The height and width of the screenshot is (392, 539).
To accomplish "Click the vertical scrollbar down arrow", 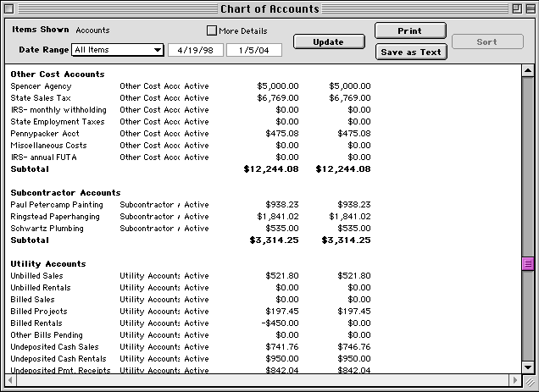I will pyautogui.click(x=527, y=367).
